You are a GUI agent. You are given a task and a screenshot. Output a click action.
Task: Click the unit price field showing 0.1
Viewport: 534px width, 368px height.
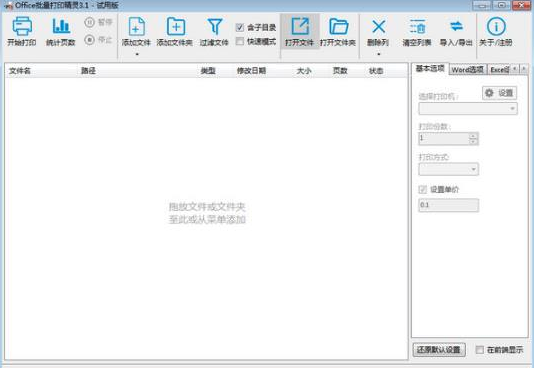[x=449, y=205]
